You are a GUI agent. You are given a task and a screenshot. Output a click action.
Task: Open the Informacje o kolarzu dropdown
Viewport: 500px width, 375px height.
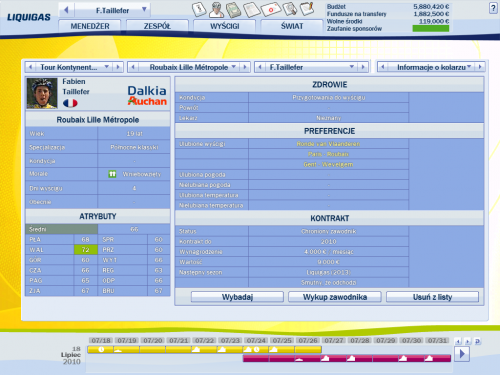469,67
